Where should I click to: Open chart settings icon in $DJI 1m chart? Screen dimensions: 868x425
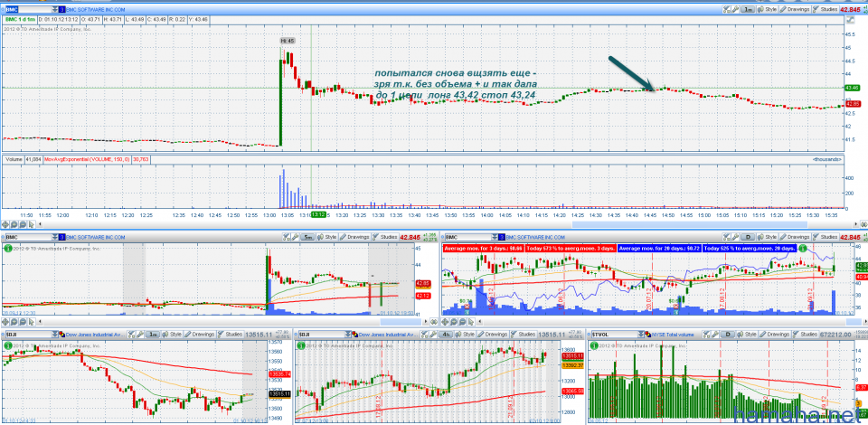coord(131,335)
